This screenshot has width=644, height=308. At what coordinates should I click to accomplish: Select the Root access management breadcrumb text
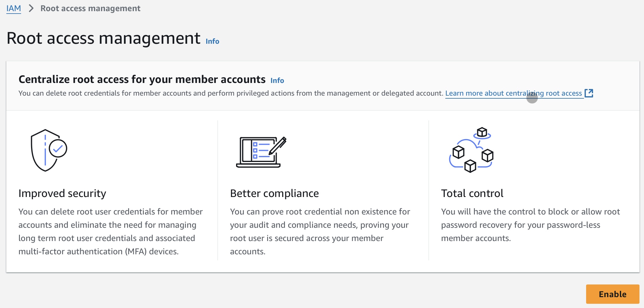[90, 8]
